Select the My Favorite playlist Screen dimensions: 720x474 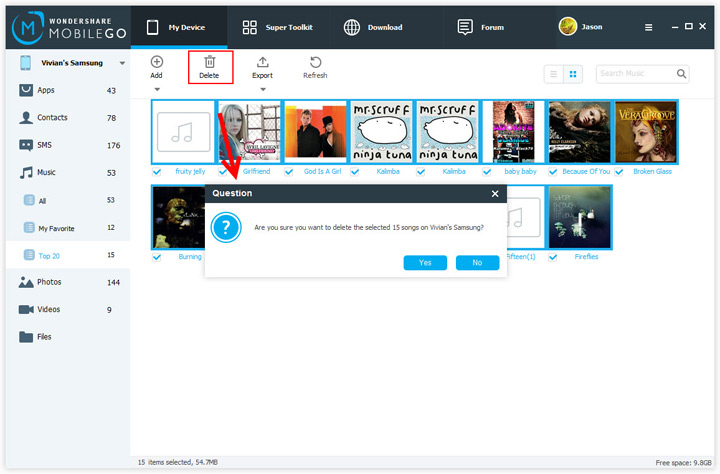68,228
